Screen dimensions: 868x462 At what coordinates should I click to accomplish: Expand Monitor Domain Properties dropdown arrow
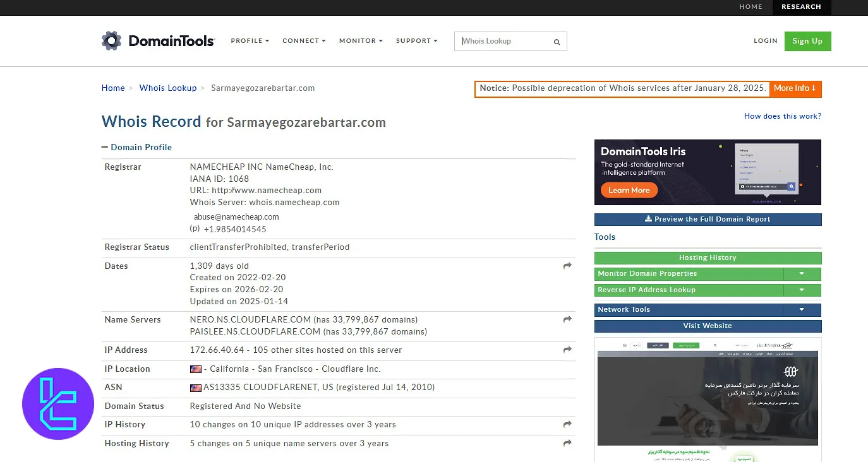[801, 274]
